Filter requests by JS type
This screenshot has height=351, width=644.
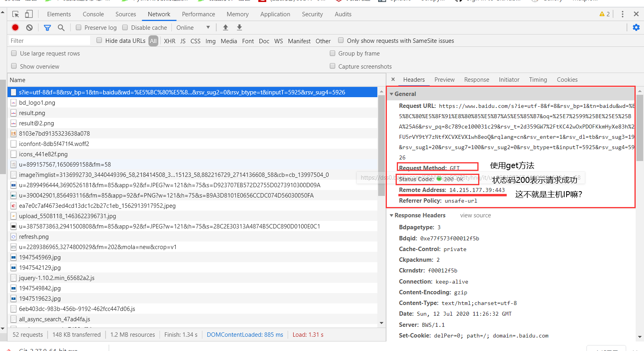pos(183,41)
